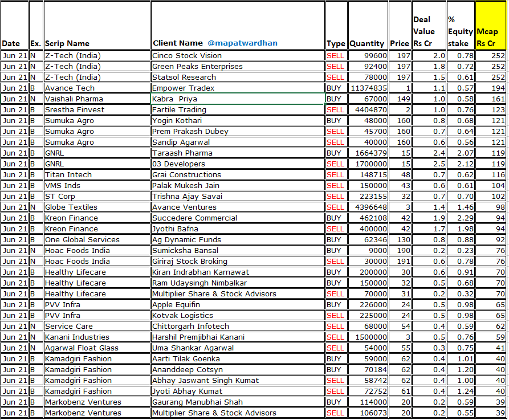Select the '% Equity stake' header cell
509x420 pixels.
[x=461, y=25]
